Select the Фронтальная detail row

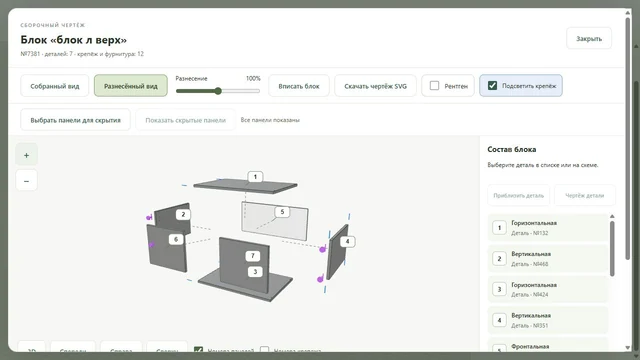pyautogui.click(x=548, y=345)
